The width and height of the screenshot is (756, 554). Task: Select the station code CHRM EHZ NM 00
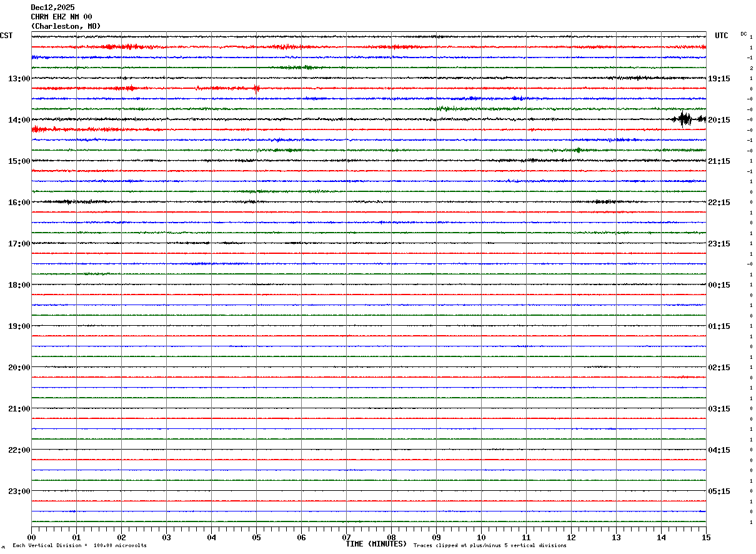[61, 17]
